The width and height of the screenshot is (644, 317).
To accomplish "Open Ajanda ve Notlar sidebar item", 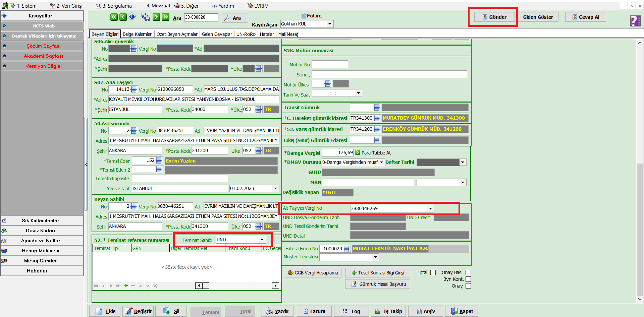I will (x=42, y=241).
